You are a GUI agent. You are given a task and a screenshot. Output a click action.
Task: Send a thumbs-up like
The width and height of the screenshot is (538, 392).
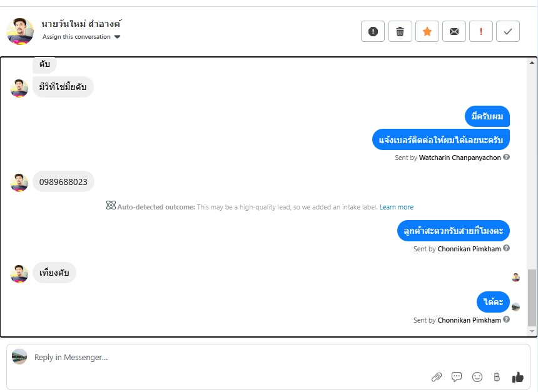[x=518, y=377]
